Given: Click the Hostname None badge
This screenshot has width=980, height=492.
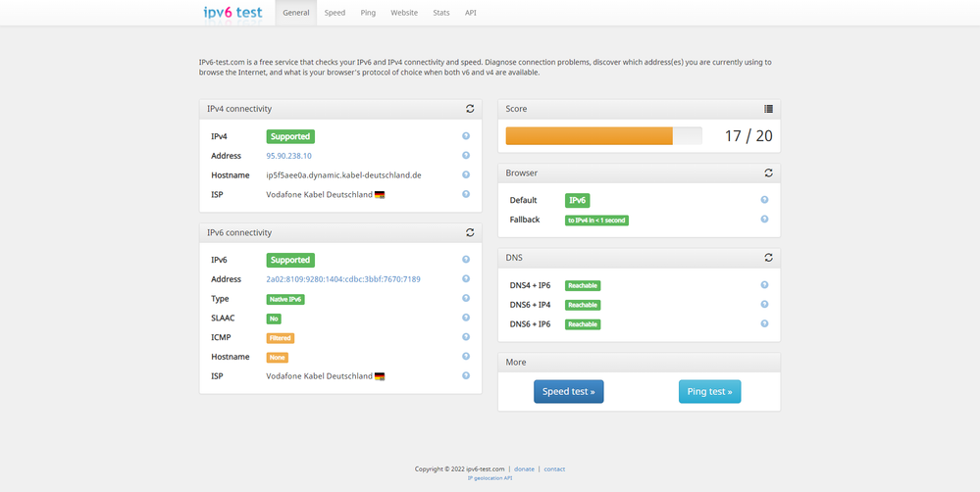Looking at the screenshot, I should pyautogui.click(x=278, y=357).
